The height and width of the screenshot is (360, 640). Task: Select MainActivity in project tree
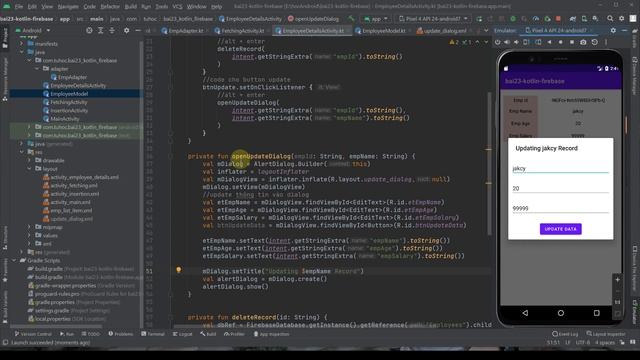[x=64, y=119]
